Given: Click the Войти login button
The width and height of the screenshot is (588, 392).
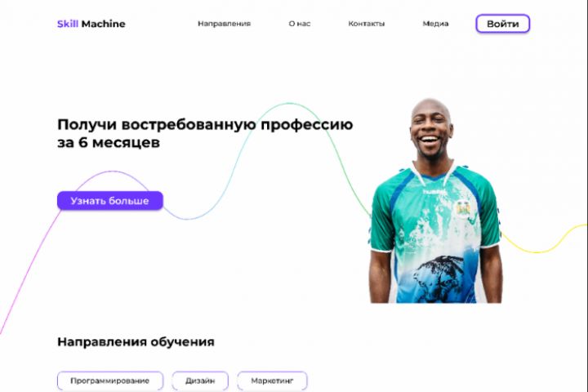Looking at the screenshot, I should click(x=502, y=24).
